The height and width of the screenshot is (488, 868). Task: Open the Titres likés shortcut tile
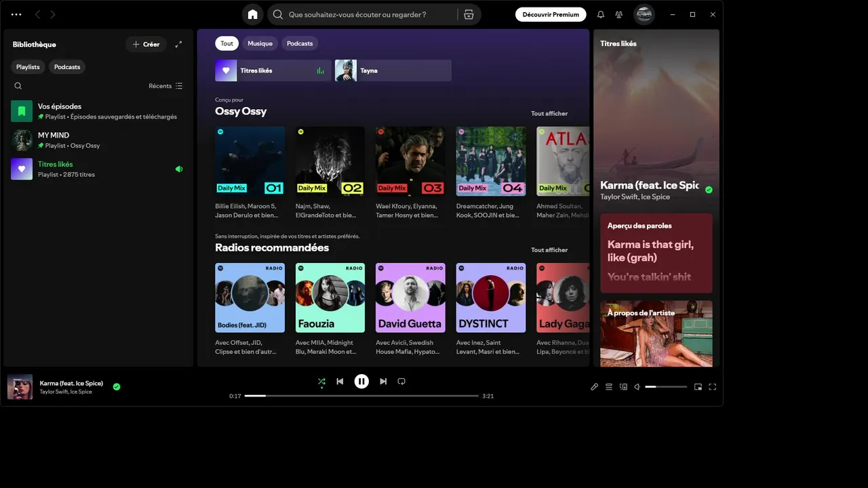click(273, 70)
